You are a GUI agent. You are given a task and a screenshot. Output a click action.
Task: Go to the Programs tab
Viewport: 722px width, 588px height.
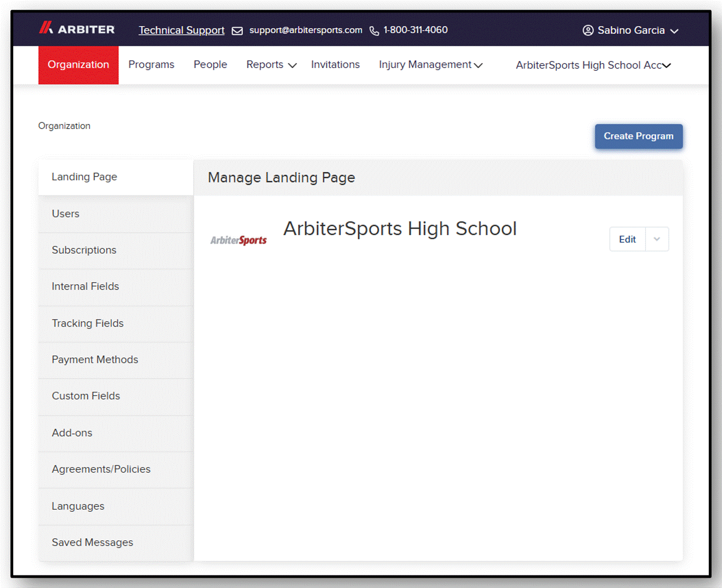151,65
